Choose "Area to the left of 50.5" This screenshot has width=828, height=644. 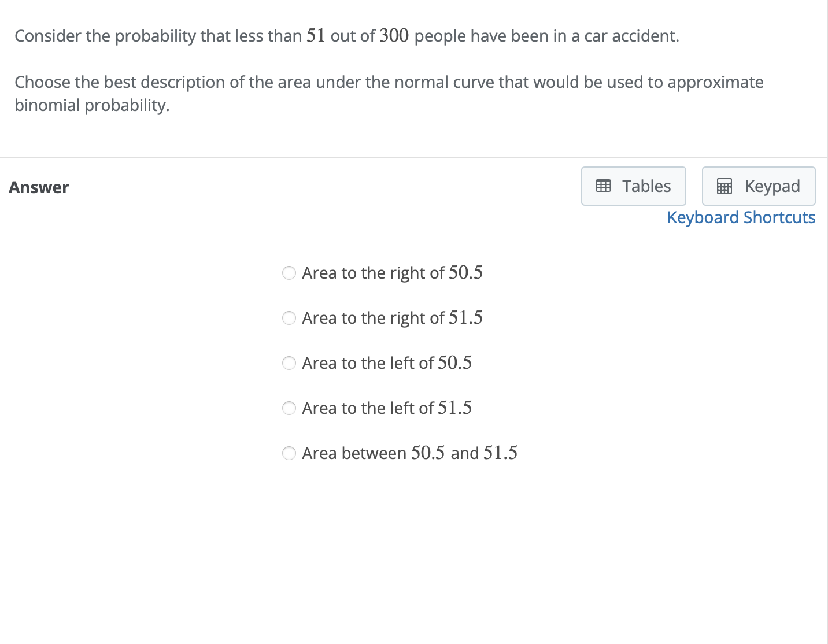(x=289, y=363)
